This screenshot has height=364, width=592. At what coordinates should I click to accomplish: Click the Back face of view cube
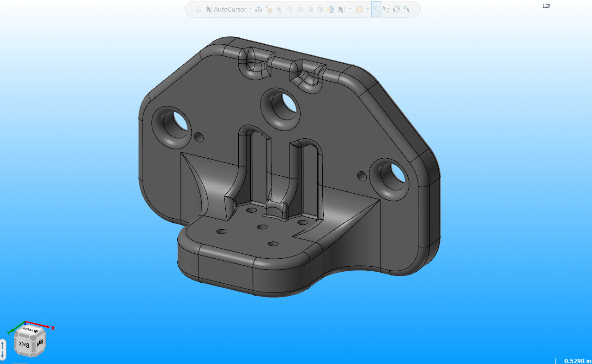(x=24, y=345)
